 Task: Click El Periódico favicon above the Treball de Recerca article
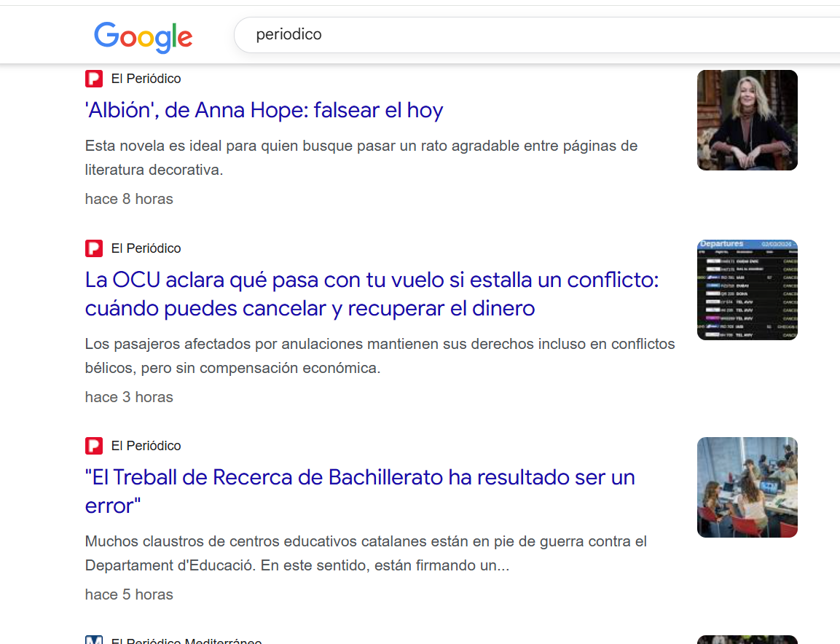(94, 446)
